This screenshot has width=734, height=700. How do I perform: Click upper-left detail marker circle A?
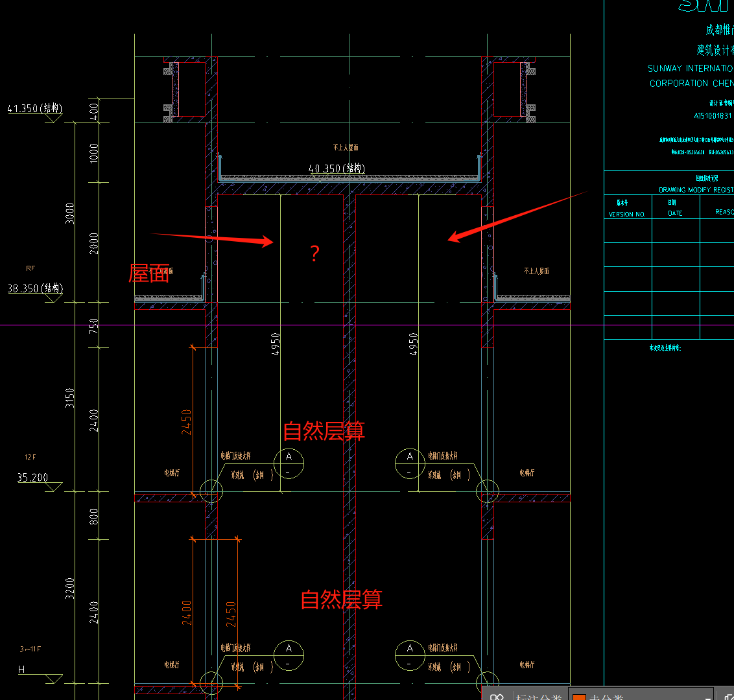[289, 463]
